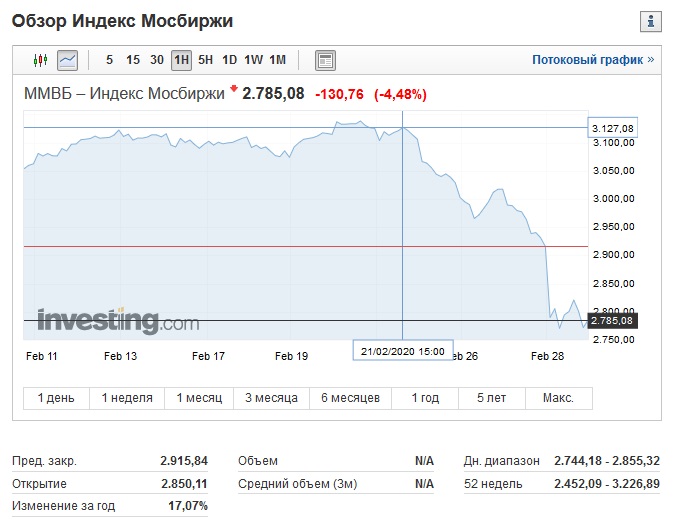
Task: Open the Потоковый график link
Action: [593, 59]
